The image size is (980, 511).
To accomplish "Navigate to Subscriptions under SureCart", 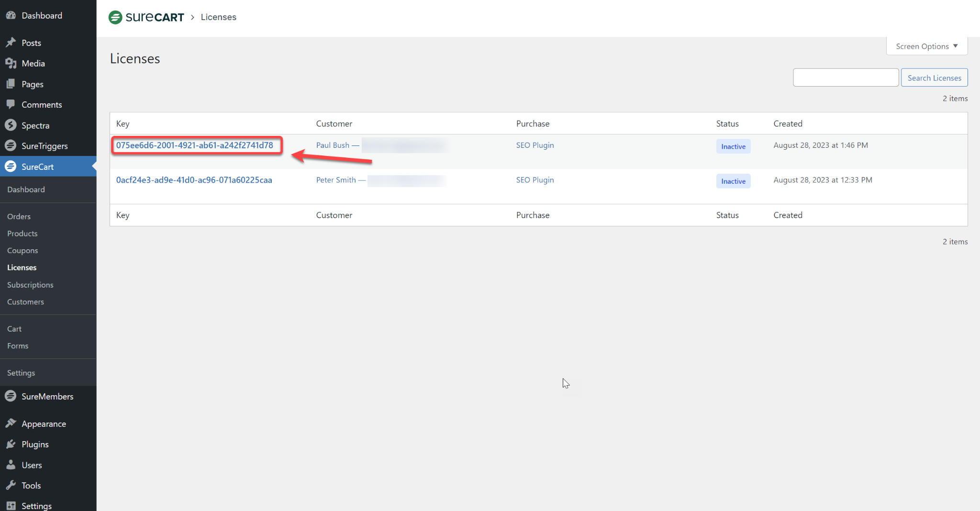I will click(x=30, y=285).
